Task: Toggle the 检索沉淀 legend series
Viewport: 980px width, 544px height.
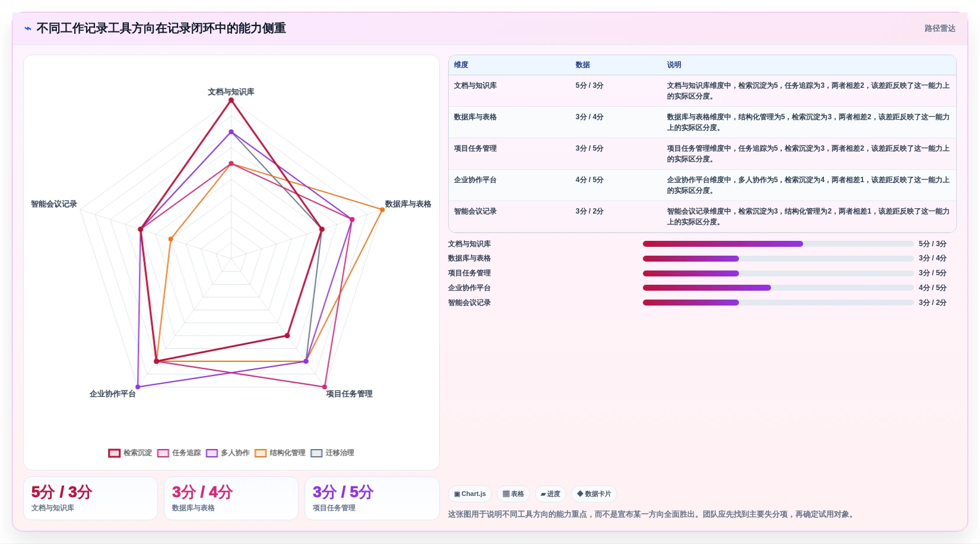Action: coord(130,453)
